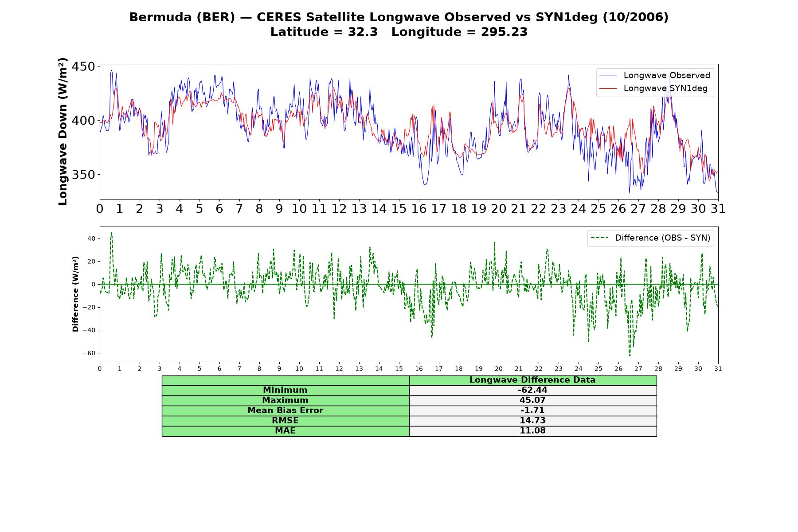Click the 450 tick label on top chart
This screenshot has width=798, height=532.
tap(83, 67)
